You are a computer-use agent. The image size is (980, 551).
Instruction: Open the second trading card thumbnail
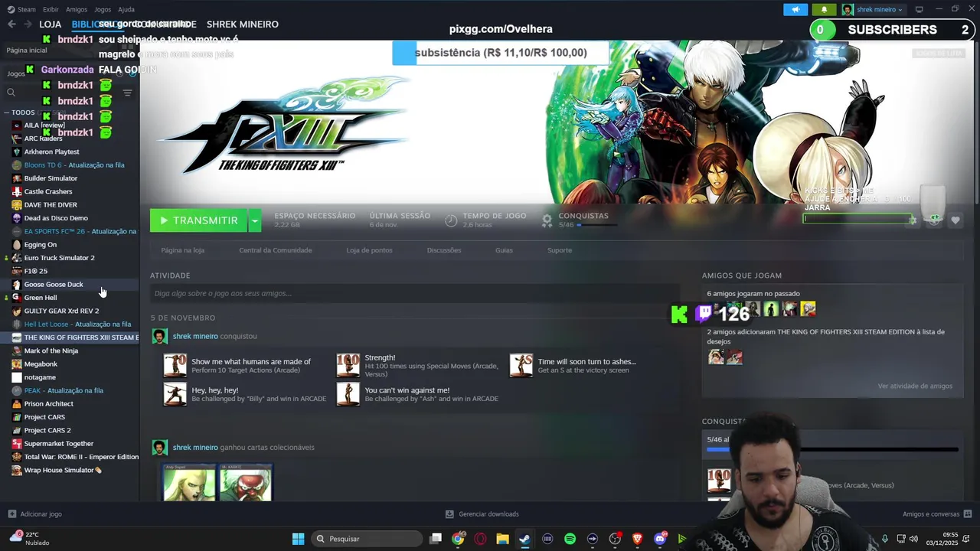click(x=245, y=483)
